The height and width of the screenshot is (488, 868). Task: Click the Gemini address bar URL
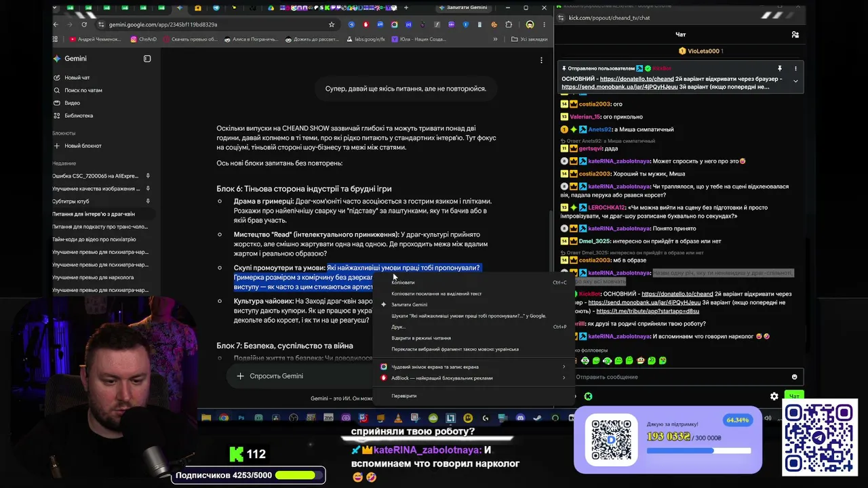tap(163, 24)
